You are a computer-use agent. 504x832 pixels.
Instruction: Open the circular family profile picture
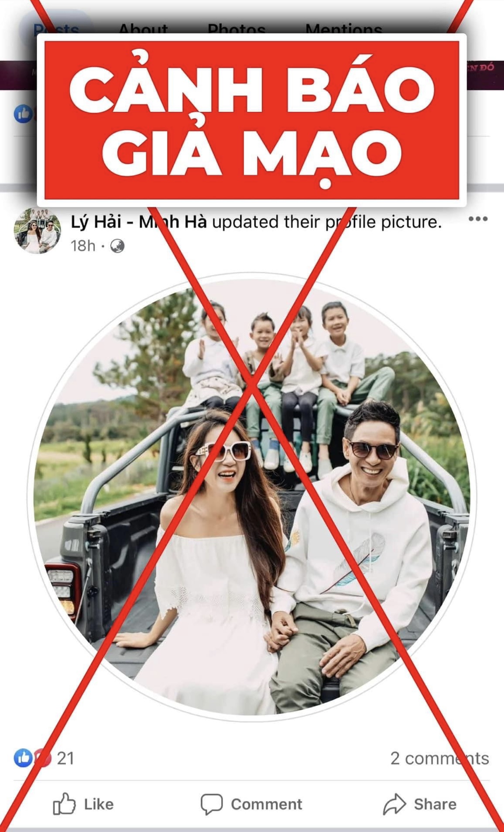pyautogui.click(x=252, y=498)
